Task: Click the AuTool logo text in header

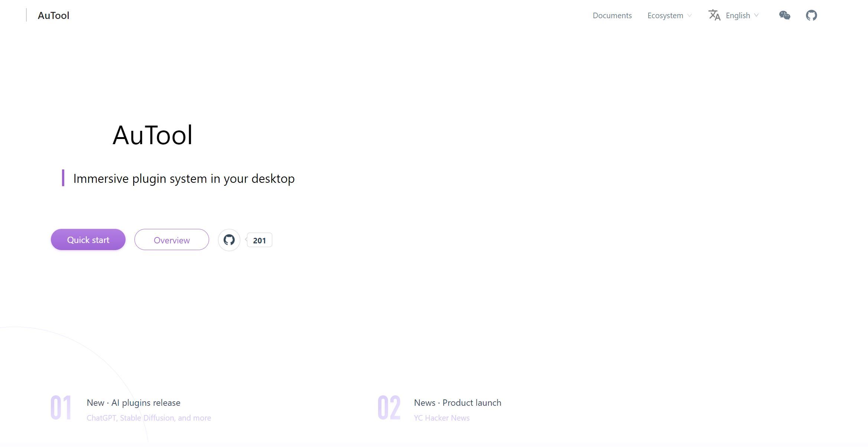Action: (53, 16)
